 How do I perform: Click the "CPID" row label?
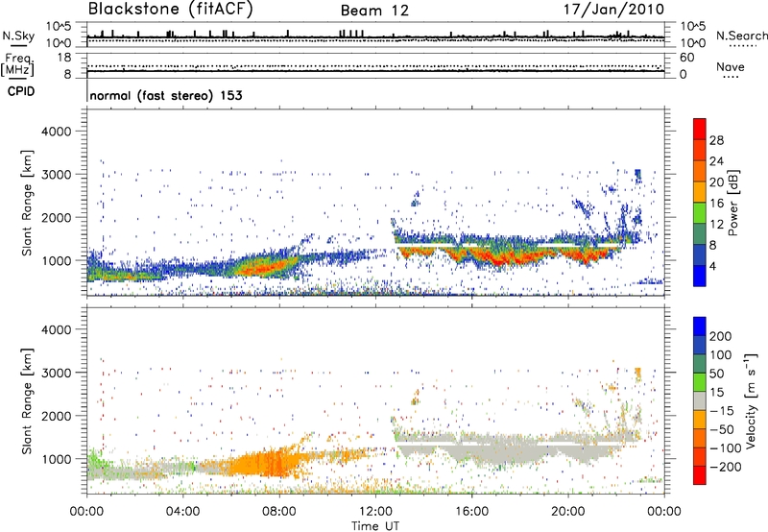pos(21,91)
